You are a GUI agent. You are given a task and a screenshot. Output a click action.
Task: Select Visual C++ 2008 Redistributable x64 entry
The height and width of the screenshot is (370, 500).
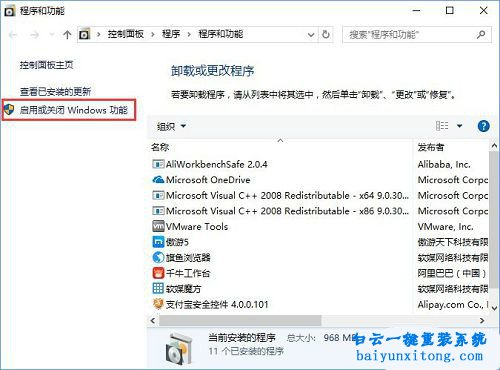(x=280, y=195)
